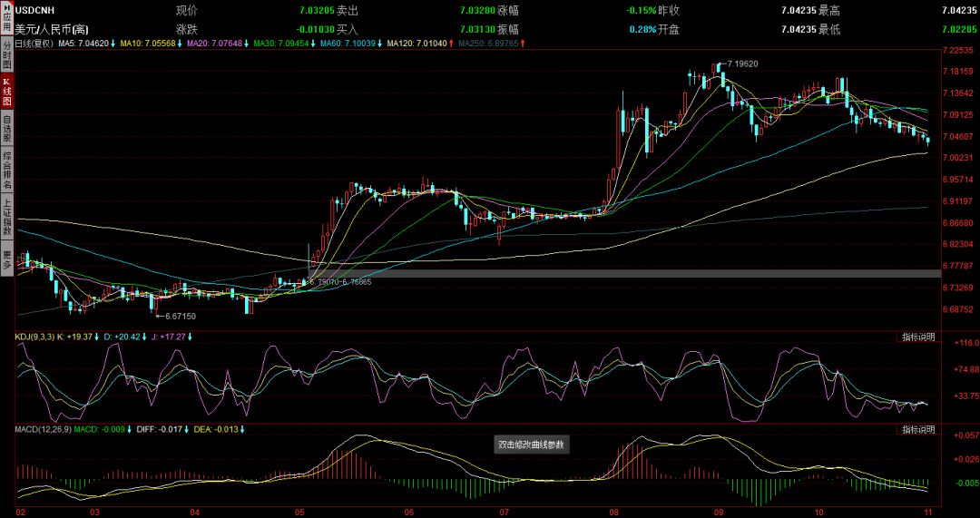Click the MACD 指标说明 button
Viewport: 980px width, 518px height.
click(x=918, y=429)
